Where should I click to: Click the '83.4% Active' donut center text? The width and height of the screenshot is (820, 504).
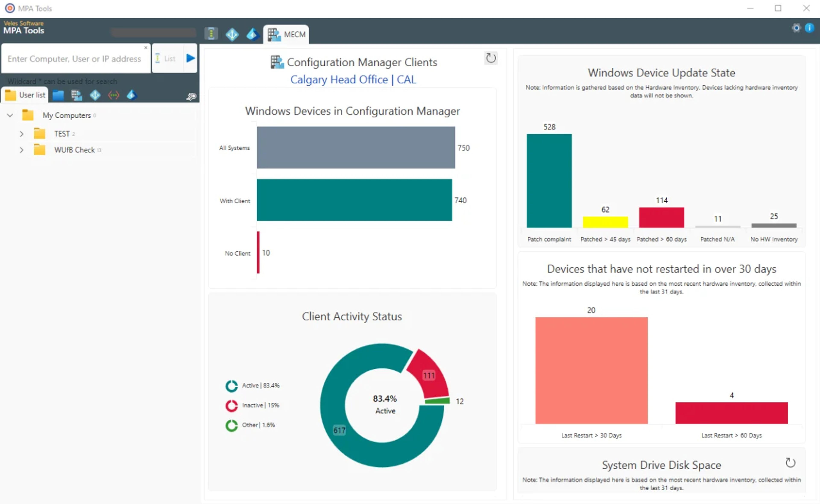click(x=385, y=405)
